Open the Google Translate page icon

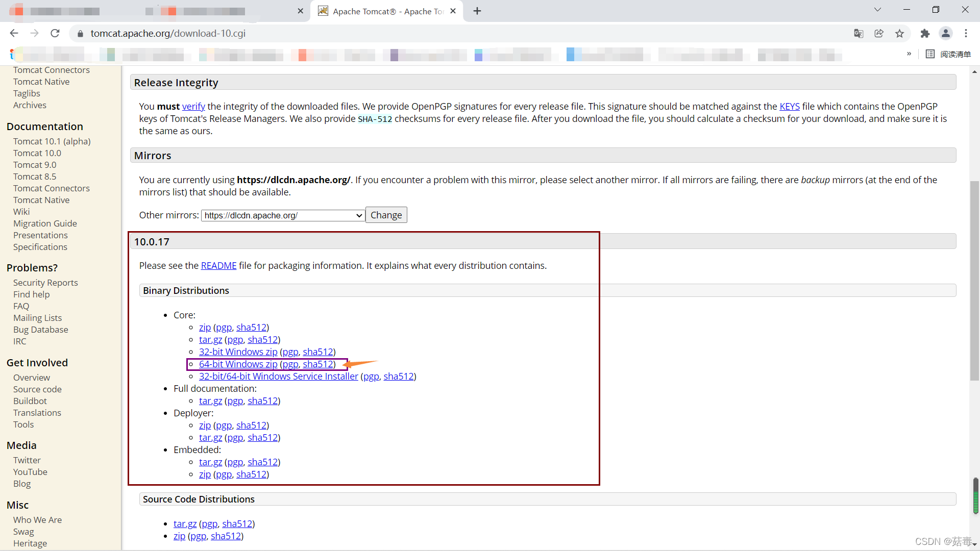pyautogui.click(x=859, y=33)
